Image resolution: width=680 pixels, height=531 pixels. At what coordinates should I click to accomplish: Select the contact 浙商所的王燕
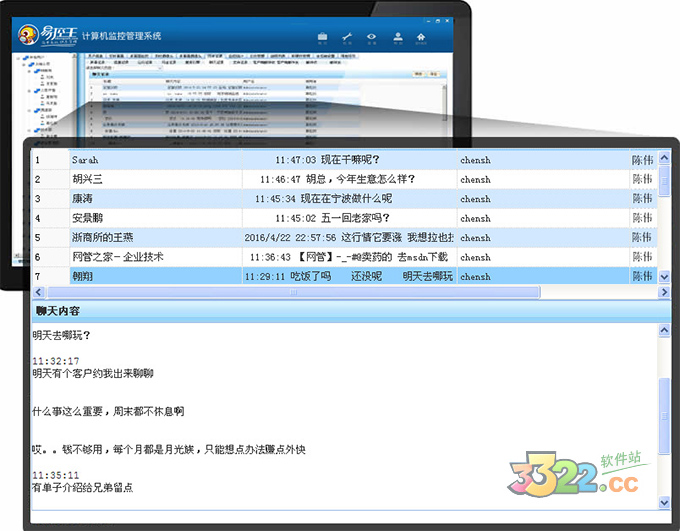click(x=103, y=237)
